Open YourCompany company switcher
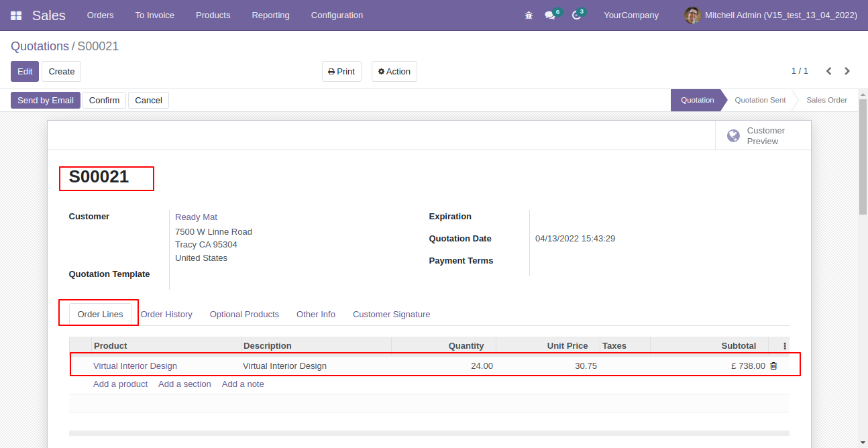The image size is (868, 448). pos(631,15)
